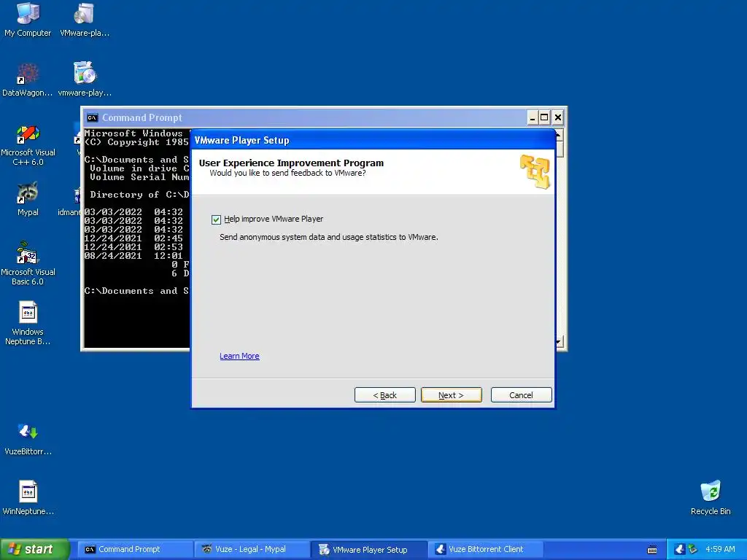Select Microsoft Visual C++ 6.0 icon

[x=28, y=145]
